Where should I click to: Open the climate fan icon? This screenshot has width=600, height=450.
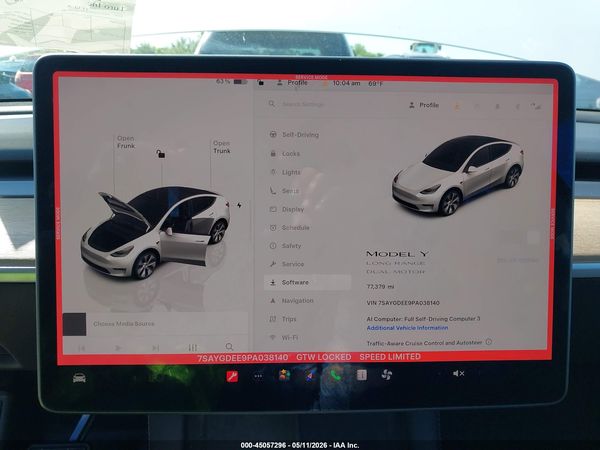pyautogui.click(x=387, y=374)
